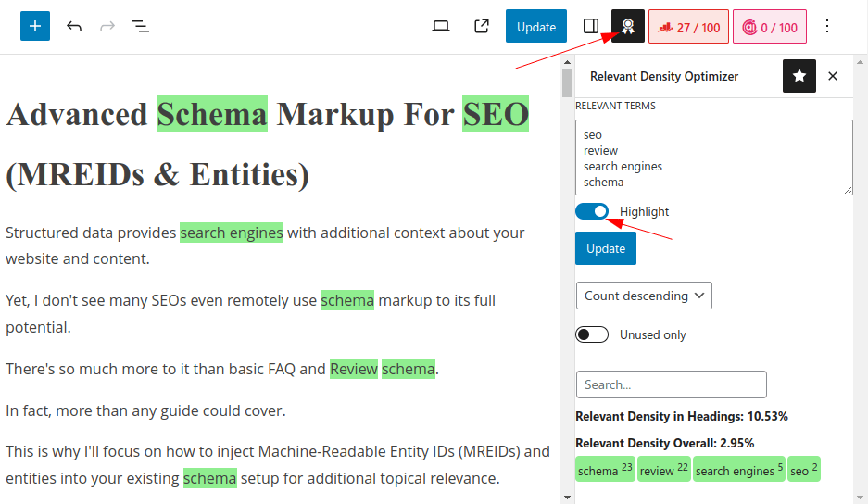Open the block inserter plus button

pyautogui.click(x=35, y=26)
